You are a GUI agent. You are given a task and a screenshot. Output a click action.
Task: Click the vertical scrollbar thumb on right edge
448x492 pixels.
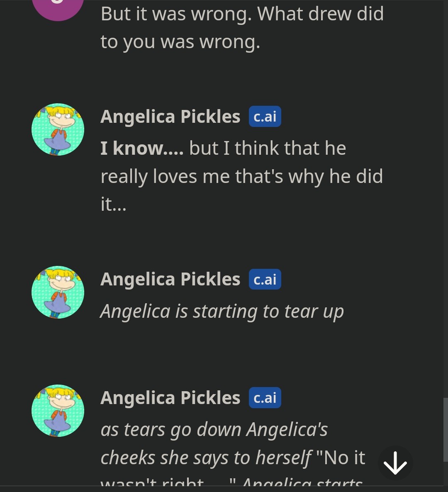pyautogui.click(x=446, y=429)
